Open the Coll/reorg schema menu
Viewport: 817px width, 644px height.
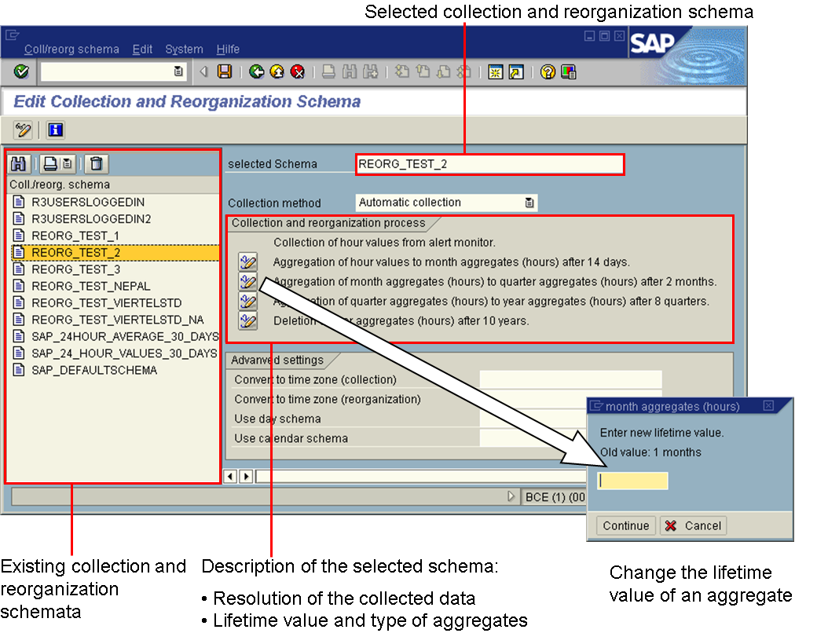pos(71,49)
